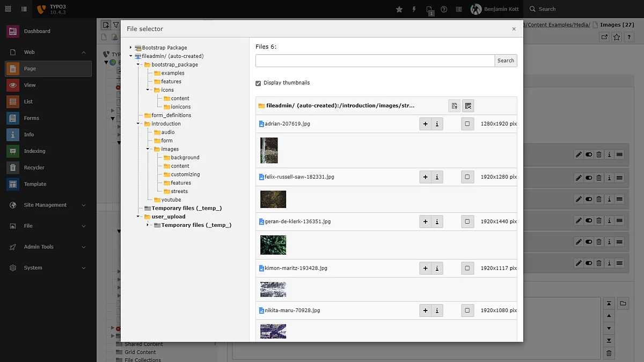Viewport: 644px width, 362px height.
Task: Open the Dashboard module
Action: (37, 31)
